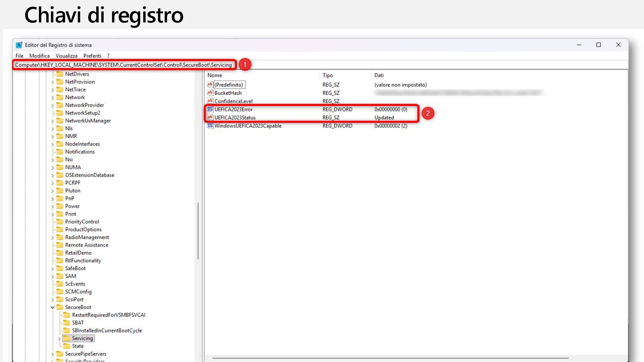
Task: Click the tree pane vertical scrollbar
Action: [198, 231]
